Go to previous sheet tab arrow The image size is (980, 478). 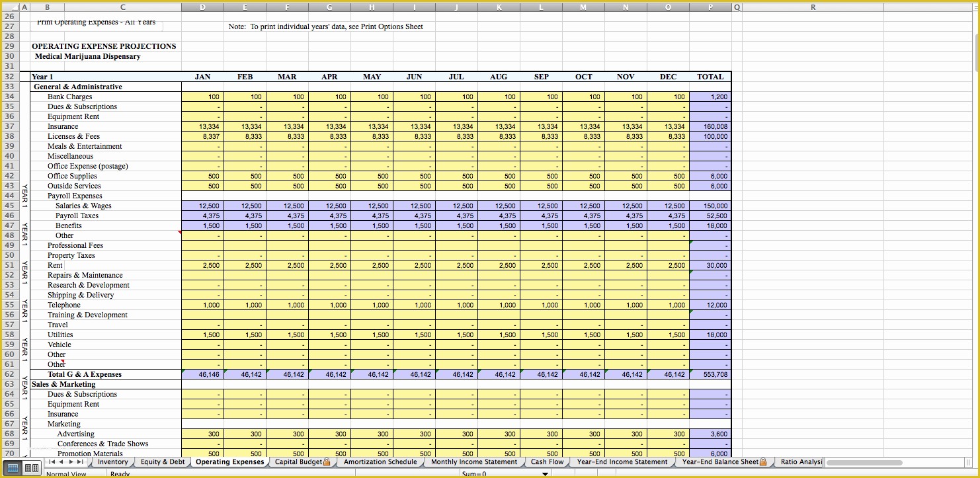[x=60, y=462]
